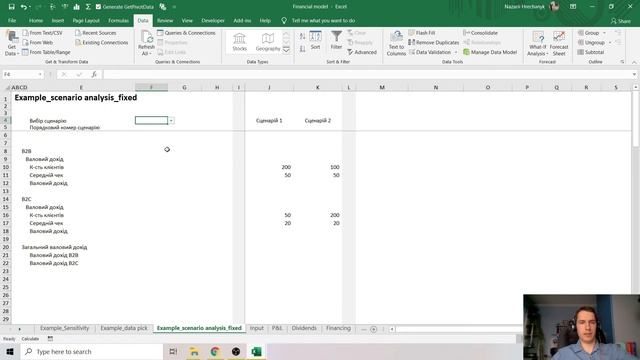640x360 pixels.
Task: Open the Sort dialog button
Action: coord(315,41)
